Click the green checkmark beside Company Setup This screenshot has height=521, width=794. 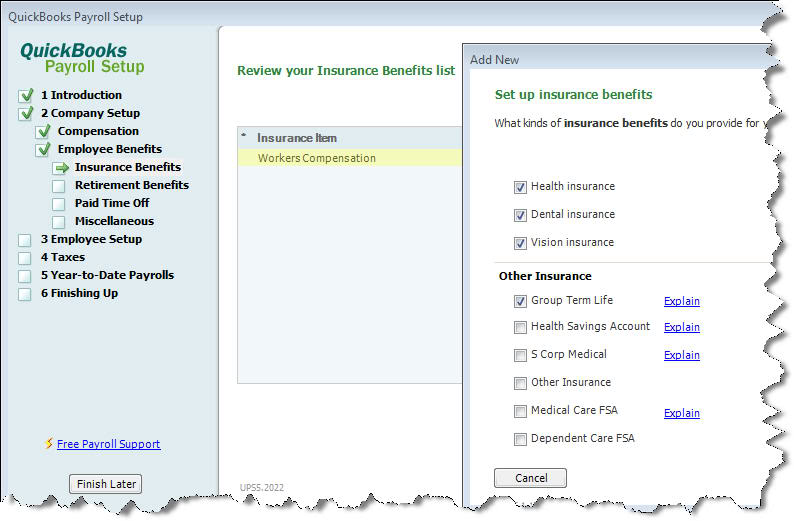click(25, 113)
